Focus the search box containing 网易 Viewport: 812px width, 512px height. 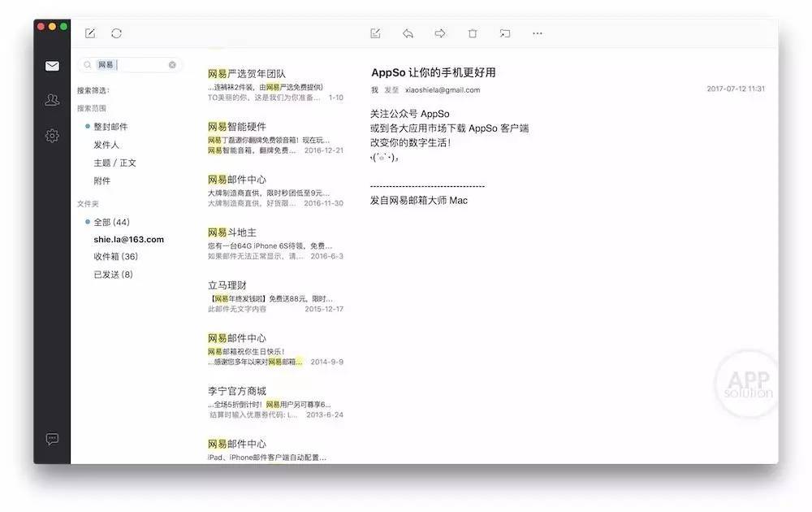pyautogui.click(x=130, y=65)
